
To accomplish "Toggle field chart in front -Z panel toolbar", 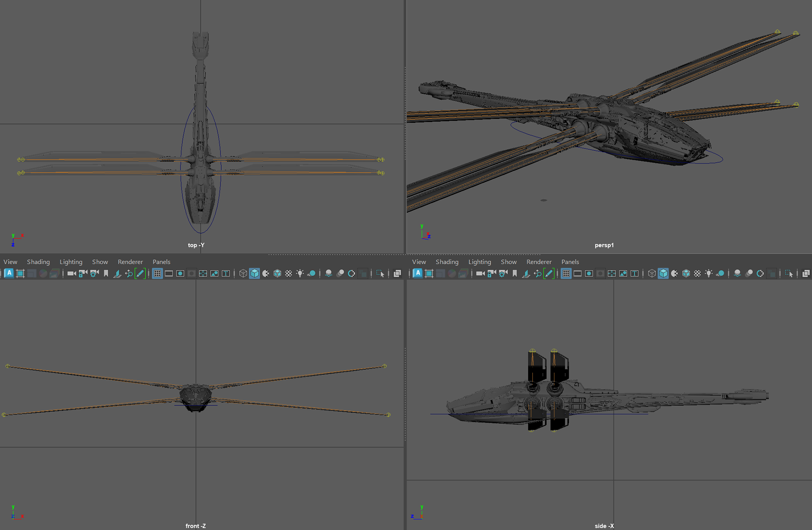I will pos(203,273).
